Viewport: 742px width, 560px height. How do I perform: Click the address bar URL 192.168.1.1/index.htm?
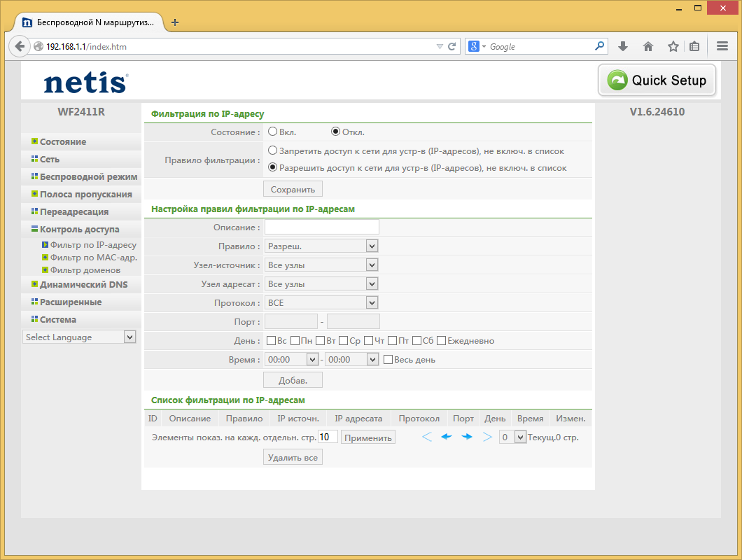click(86, 46)
